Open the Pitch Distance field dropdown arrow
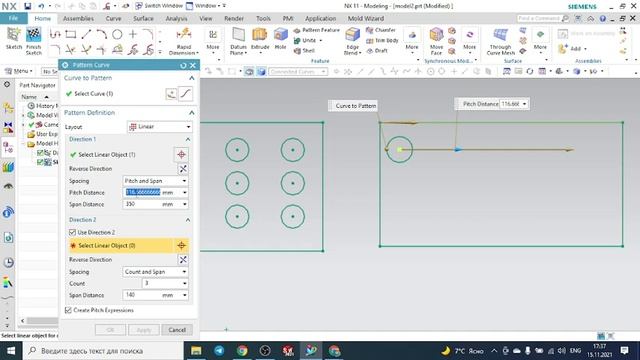 (x=184, y=192)
